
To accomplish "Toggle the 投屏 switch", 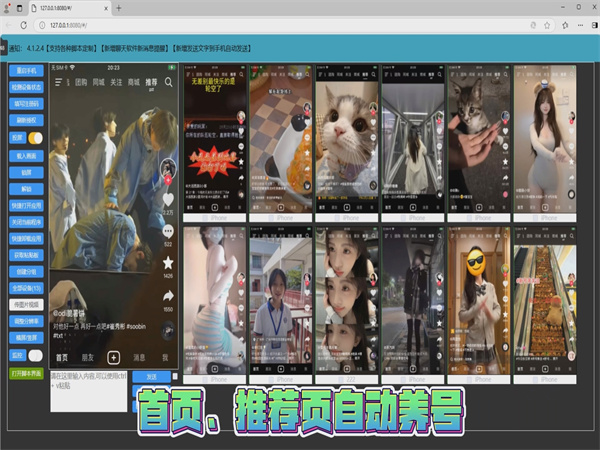I will (35, 138).
